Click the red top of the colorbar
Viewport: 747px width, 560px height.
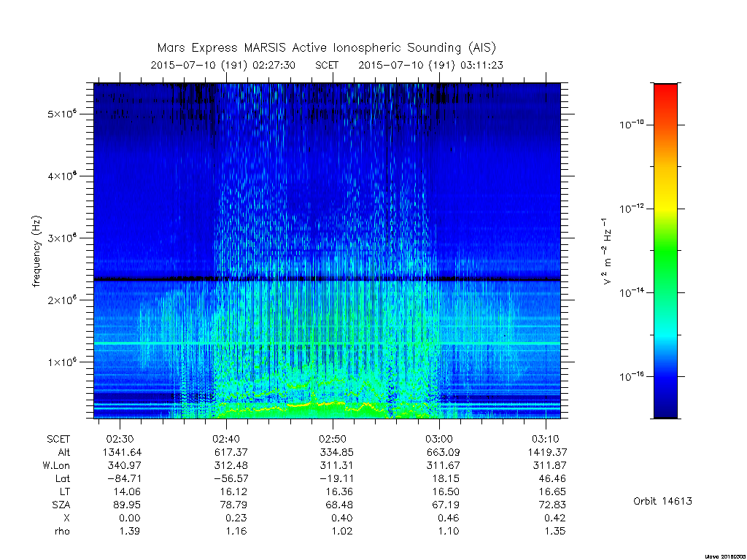665,93
